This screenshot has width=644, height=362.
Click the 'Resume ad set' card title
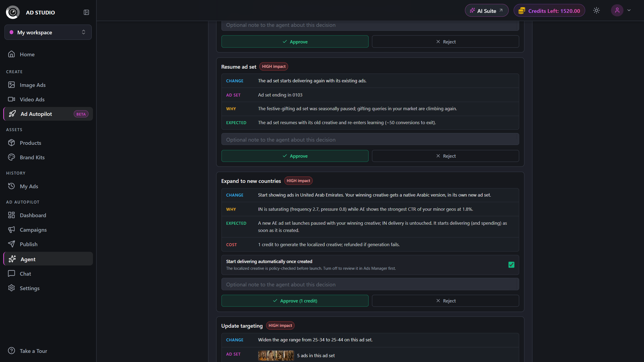click(239, 67)
